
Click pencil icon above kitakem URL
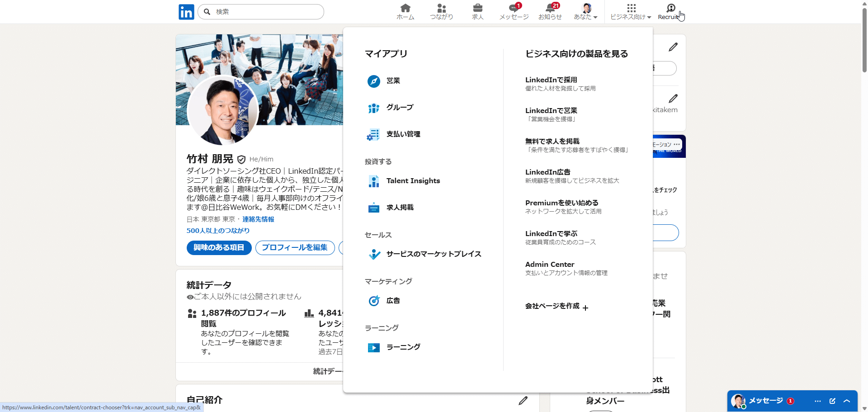coord(673,99)
